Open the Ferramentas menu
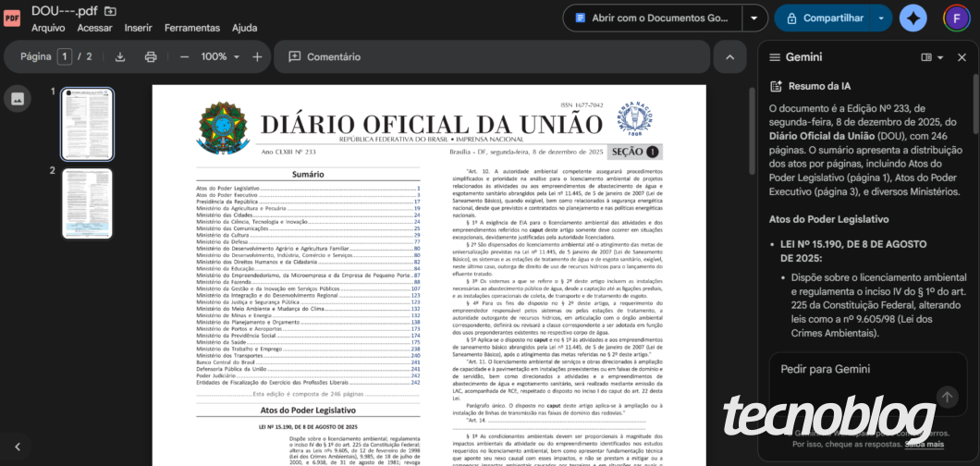Viewport: 980px width, 466px height. pos(192,28)
